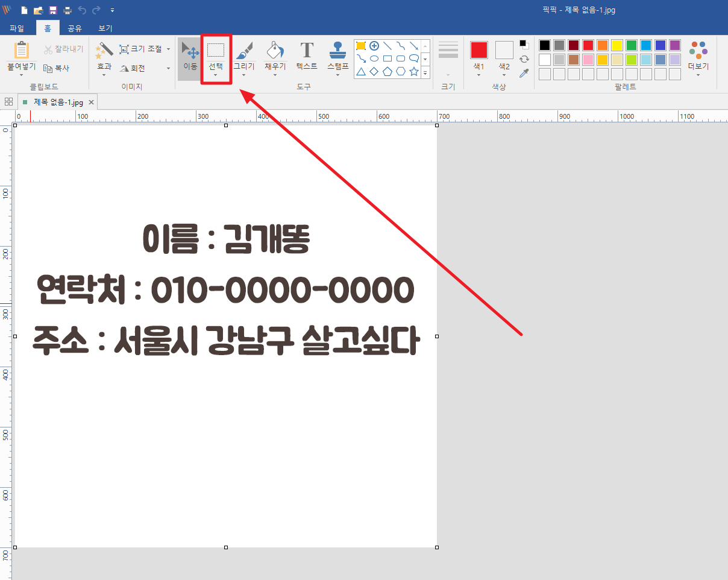Click the white 색2 color box
728x580 pixels.
pos(504,50)
